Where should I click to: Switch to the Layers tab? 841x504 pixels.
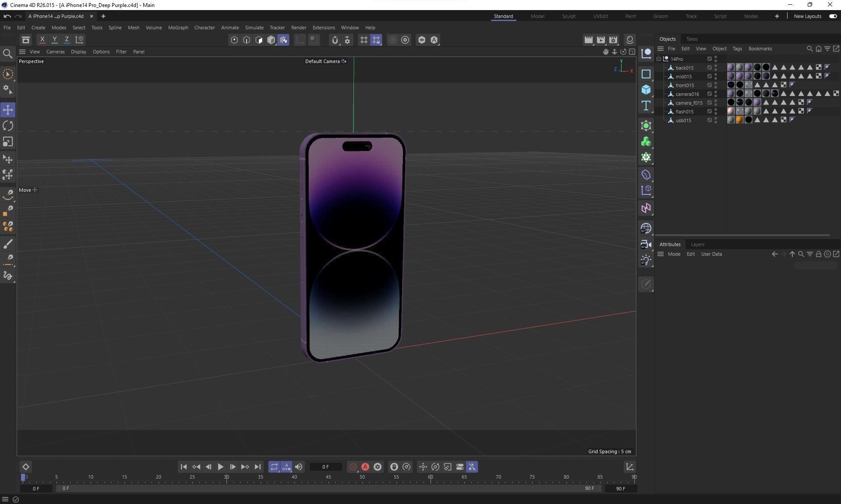[697, 244]
